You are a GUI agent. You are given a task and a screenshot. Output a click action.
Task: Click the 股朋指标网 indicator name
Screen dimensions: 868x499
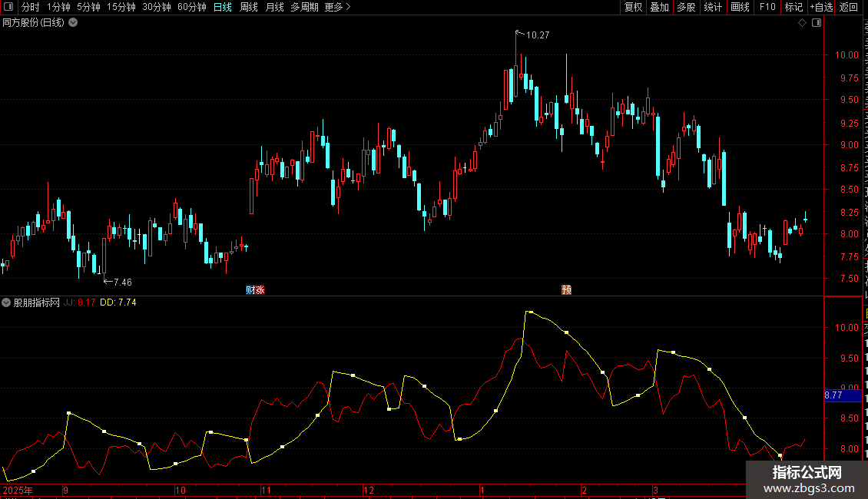point(37,302)
